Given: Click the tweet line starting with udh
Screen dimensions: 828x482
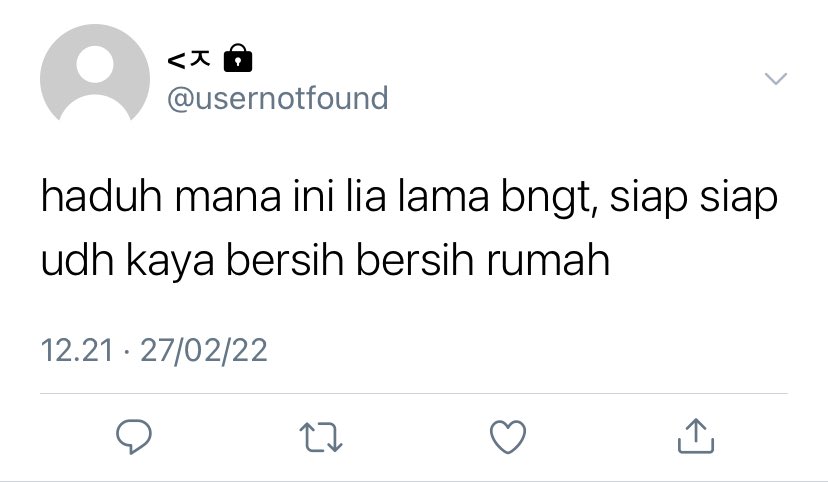Looking at the screenshot, I should point(325,261).
